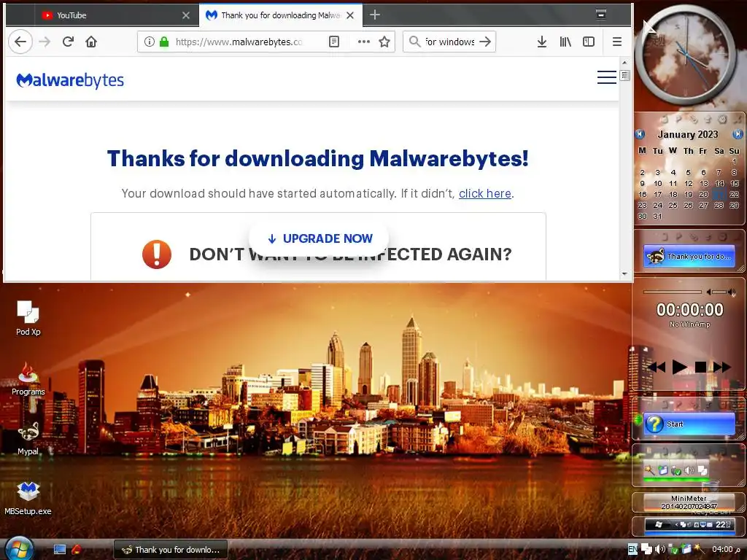This screenshot has width=747, height=560.
Task: Click the search magnifier icon
Action: [x=415, y=42]
